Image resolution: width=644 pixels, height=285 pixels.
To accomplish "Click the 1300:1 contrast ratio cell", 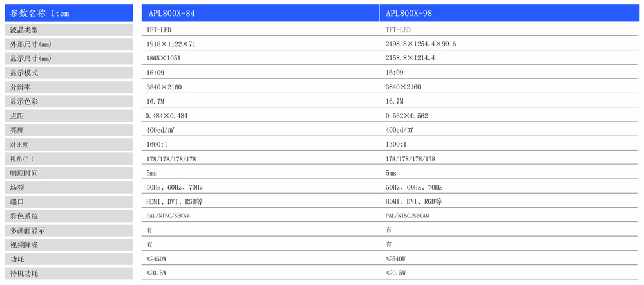I will pos(396,145).
